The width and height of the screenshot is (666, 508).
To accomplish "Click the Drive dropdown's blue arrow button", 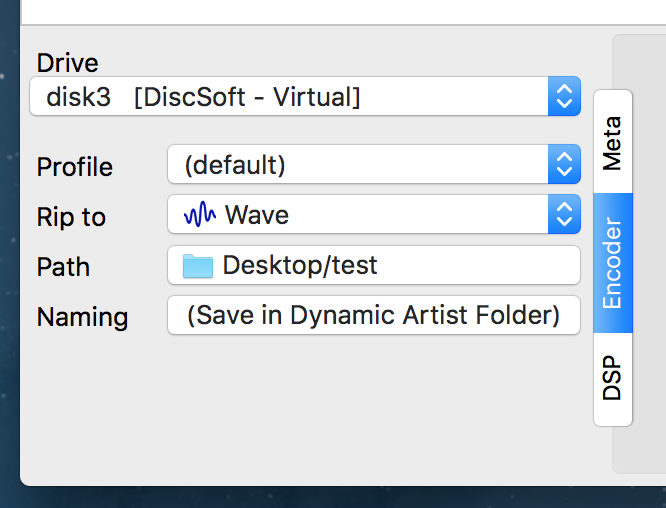I will (564, 96).
